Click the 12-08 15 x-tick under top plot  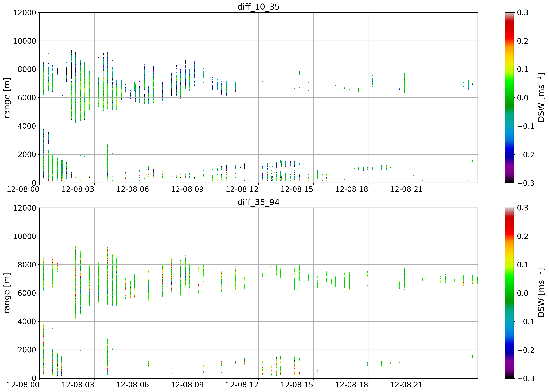[x=297, y=189]
